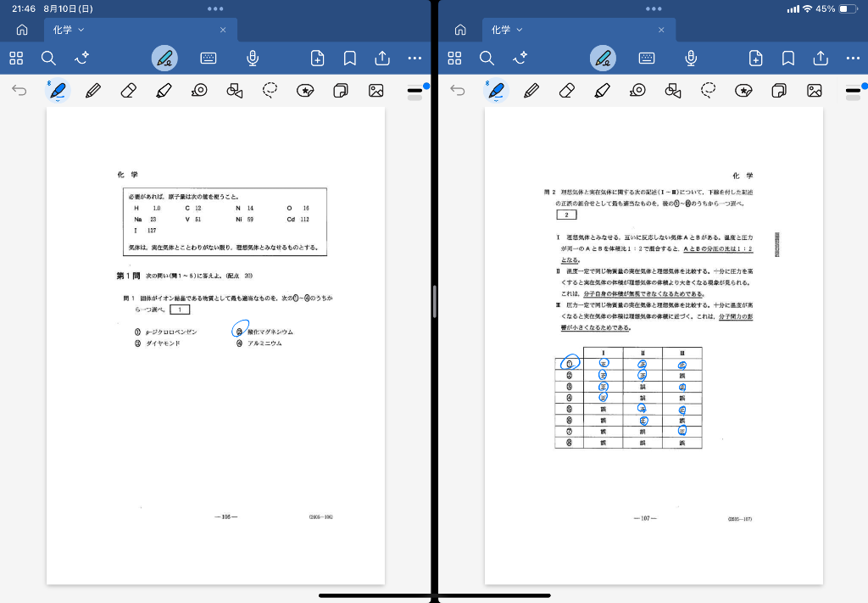Close the 化学 tab in the left pane
This screenshot has width=868, height=603.
(x=223, y=30)
